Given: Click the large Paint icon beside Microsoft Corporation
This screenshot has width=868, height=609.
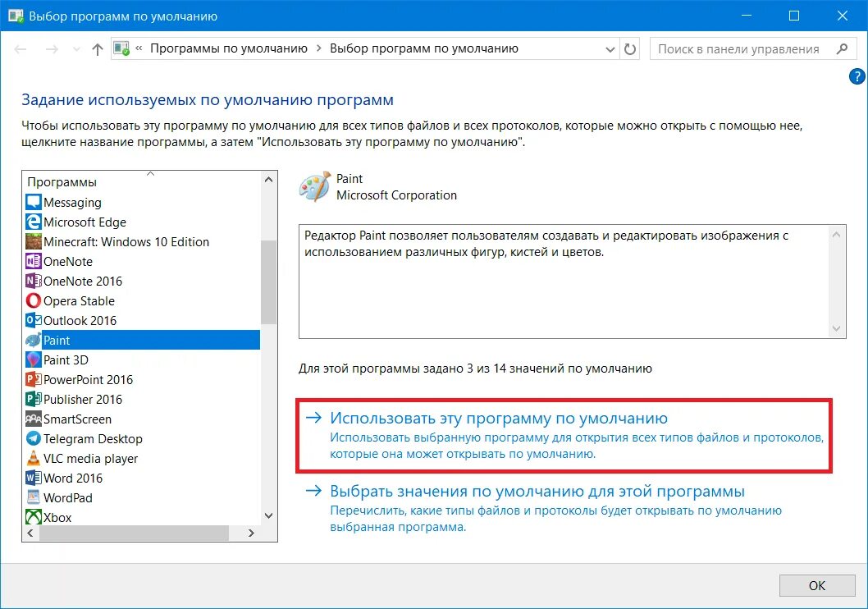Looking at the screenshot, I should 314,186.
